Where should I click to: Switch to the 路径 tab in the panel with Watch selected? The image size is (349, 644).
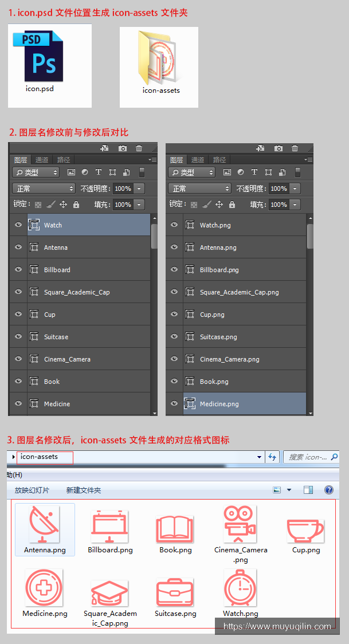pyautogui.click(x=64, y=160)
